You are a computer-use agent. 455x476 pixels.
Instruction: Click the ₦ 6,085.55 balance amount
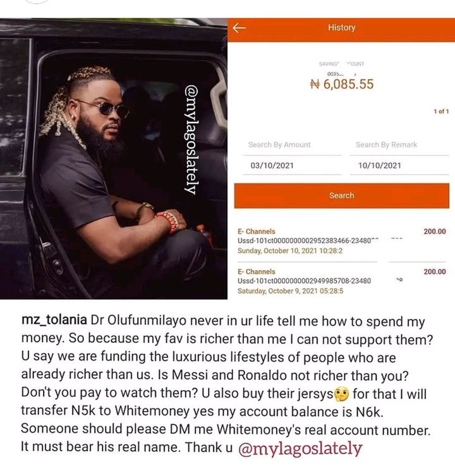click(342, 84)
